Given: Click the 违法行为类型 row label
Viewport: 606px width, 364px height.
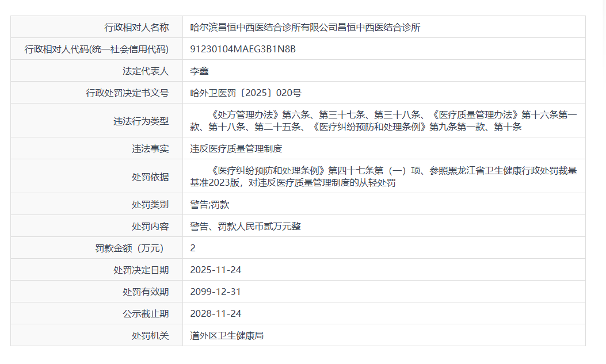Looking at the screenshot, I should [141, 121].
